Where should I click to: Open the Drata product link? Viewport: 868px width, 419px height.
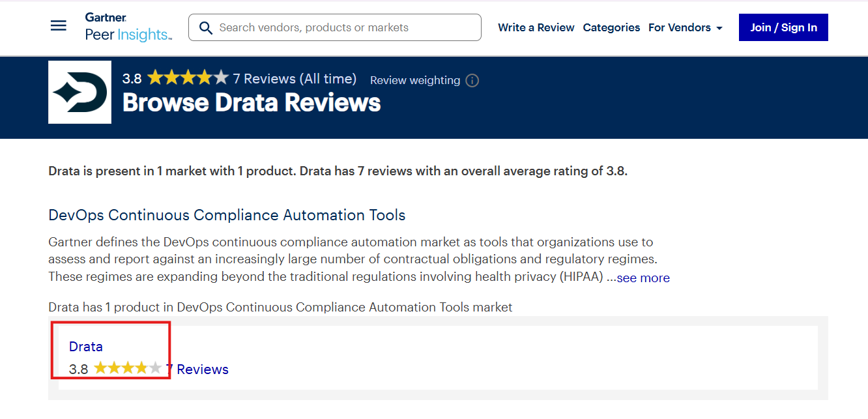tap(86, 347)
